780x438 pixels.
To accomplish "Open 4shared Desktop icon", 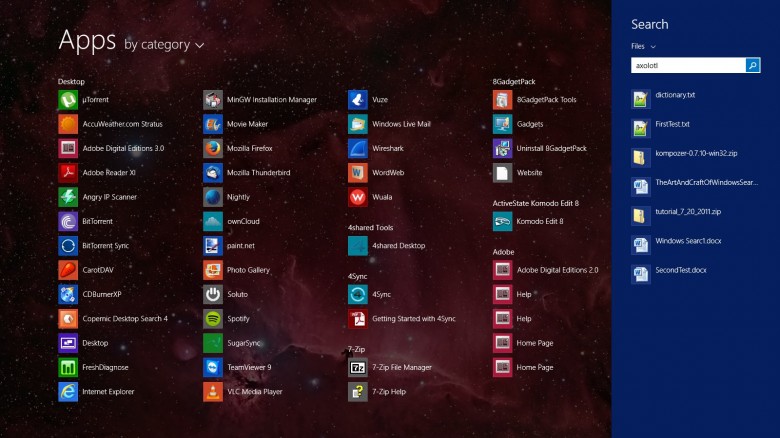I will point(358,245).
